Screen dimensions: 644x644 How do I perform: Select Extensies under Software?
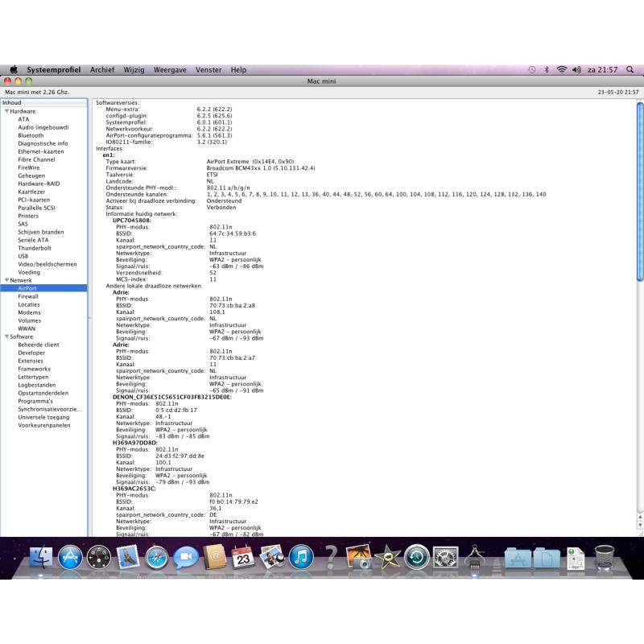coord(31,361)
